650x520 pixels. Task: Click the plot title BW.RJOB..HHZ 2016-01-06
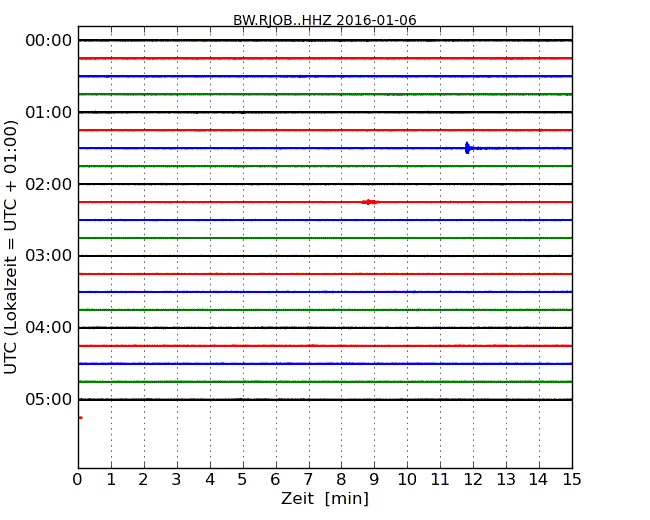click(x=325, y=20)
